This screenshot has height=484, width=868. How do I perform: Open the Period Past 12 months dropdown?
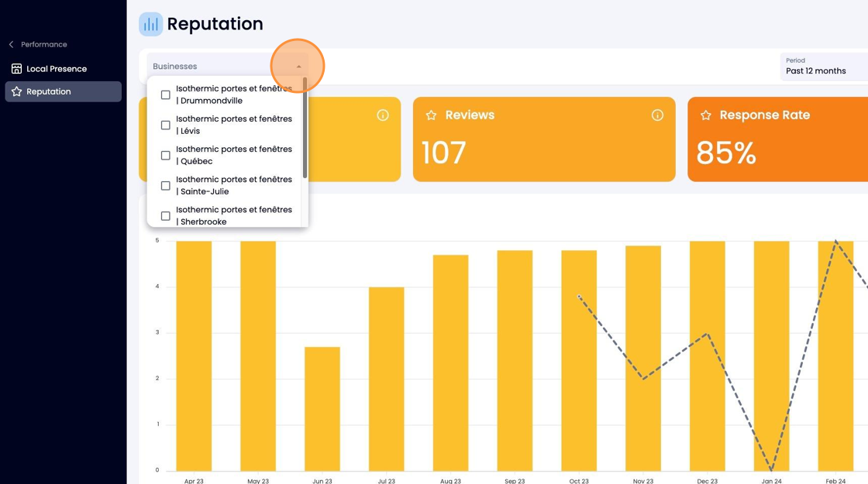point(824,67)
